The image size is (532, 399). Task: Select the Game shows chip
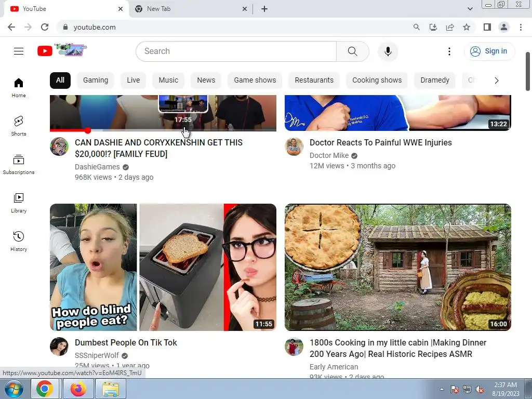pos(255,81)
